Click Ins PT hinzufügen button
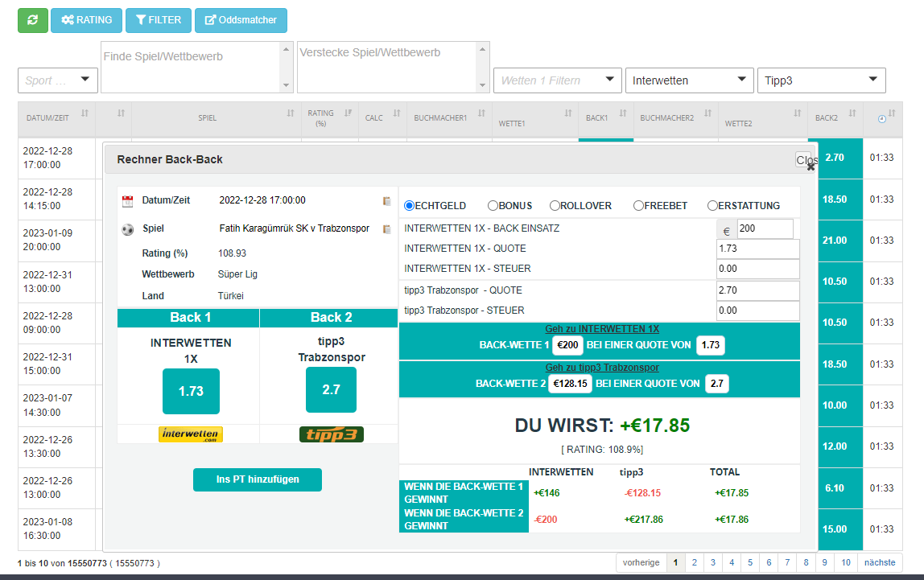 pyautogui.click(x=258, y=479)
